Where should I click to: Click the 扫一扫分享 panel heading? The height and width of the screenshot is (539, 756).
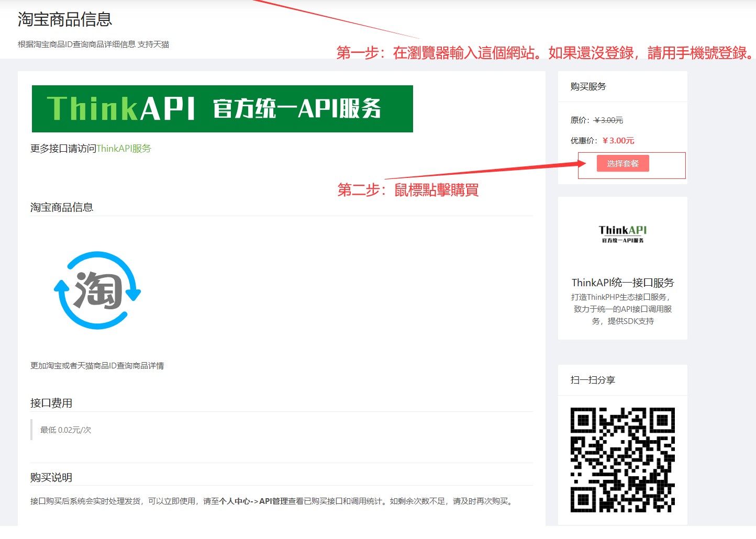click(x=593, y=380)
